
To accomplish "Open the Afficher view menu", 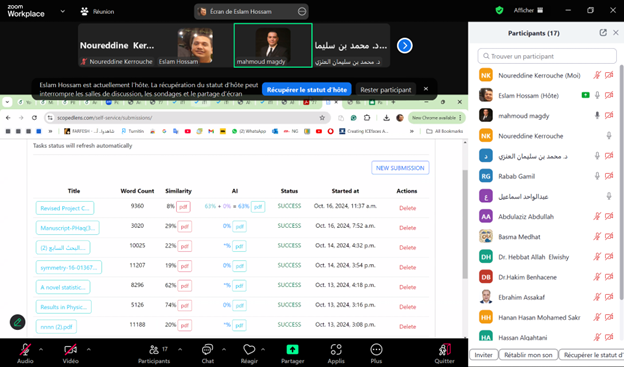I will (x=528, y=10).
